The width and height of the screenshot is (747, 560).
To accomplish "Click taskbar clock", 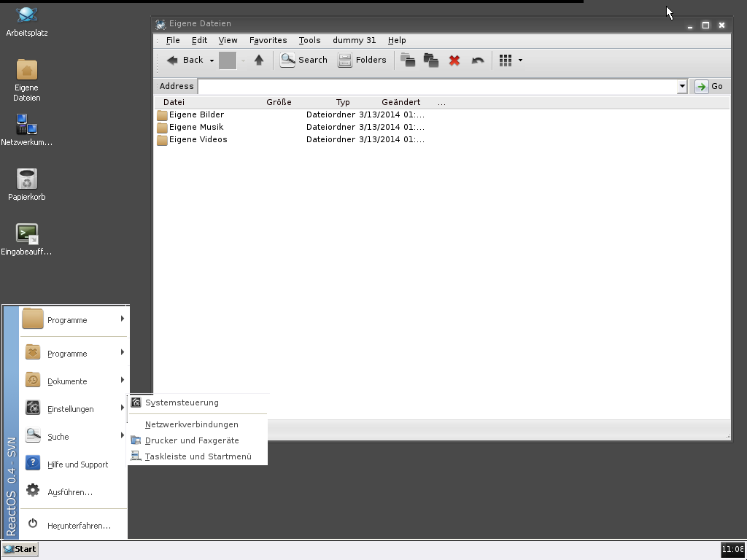I will (732, 549).
